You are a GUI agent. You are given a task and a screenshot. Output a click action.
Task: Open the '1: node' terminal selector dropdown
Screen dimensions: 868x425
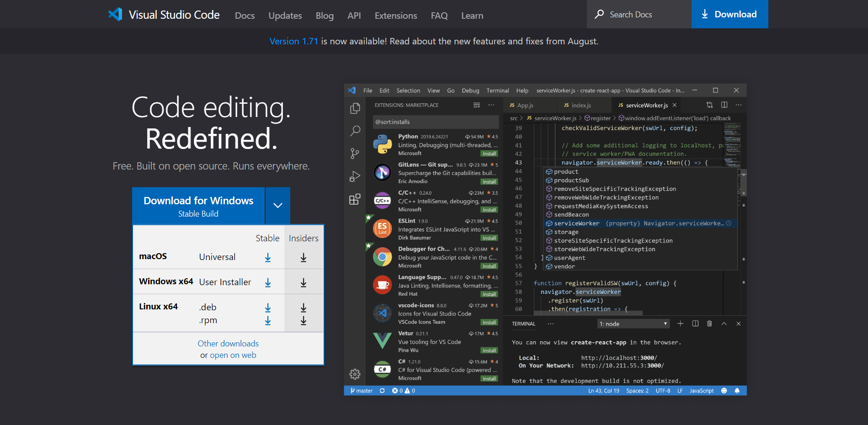tap(634, 324)
